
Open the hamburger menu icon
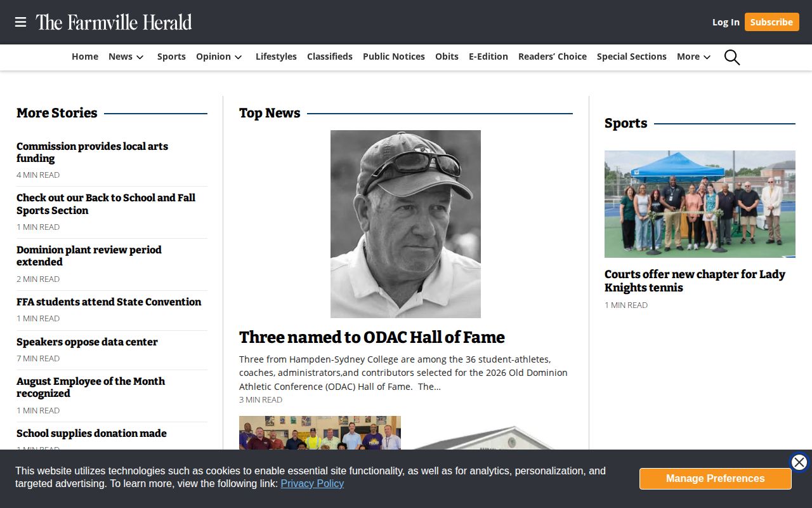pos(20,22)
